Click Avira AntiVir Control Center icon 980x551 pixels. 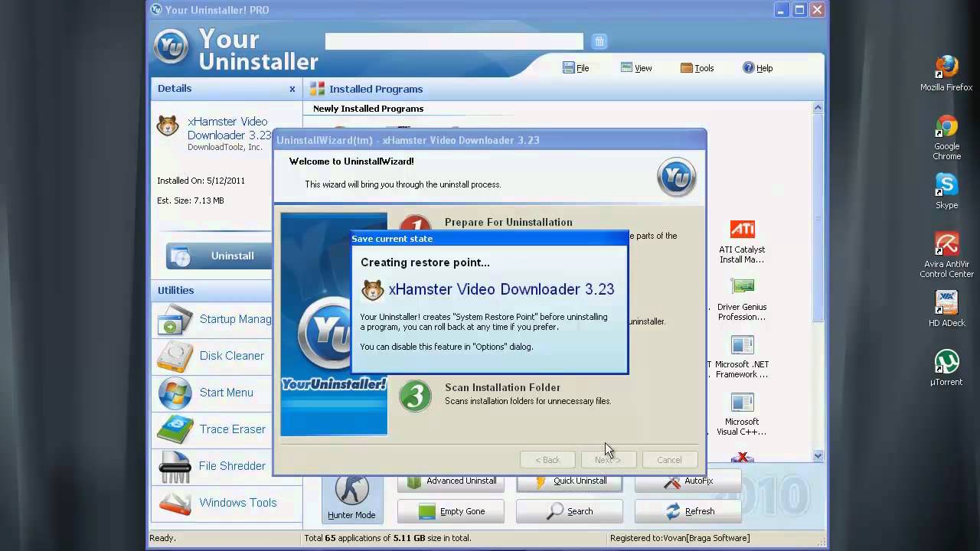(946, 256)
